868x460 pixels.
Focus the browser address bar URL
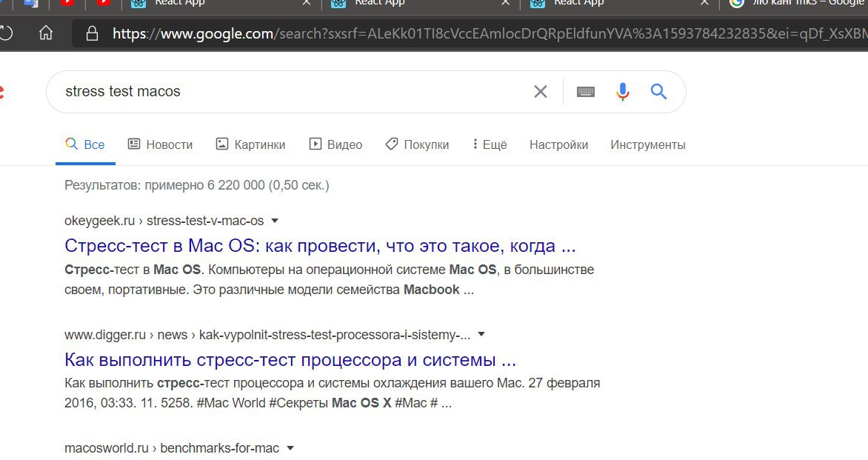[x=490, y=34]
